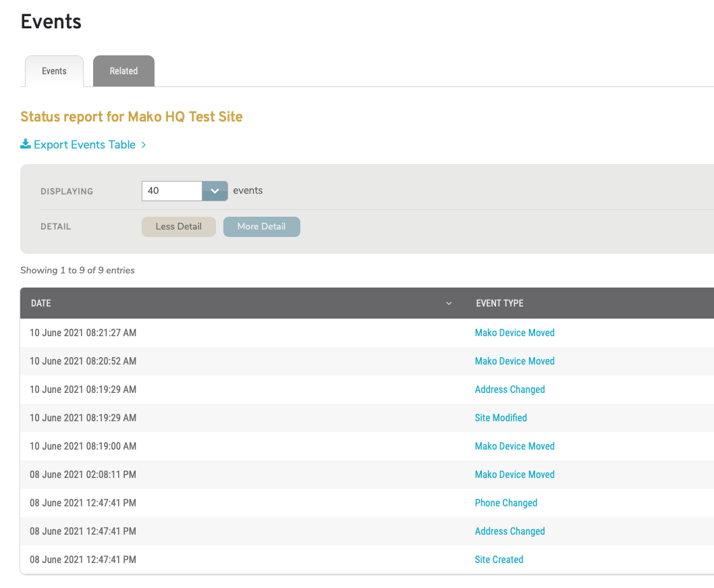Click the Status report for Mako HQ heading
This screenshot has width=714, height=588.
[132, 116]
